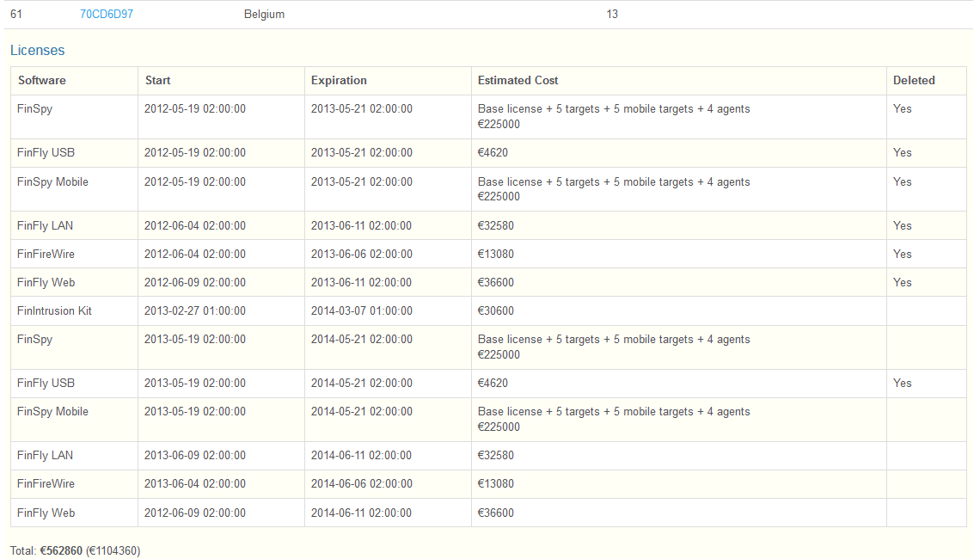980x559 pixels.
Task: Click expiration date 2014-03-07 01:00:00
Action: [361, 310]
